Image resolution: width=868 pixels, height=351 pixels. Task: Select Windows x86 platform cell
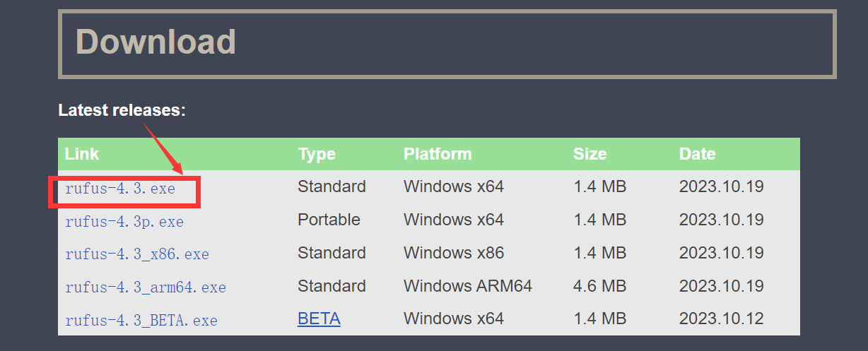[454, 253]
